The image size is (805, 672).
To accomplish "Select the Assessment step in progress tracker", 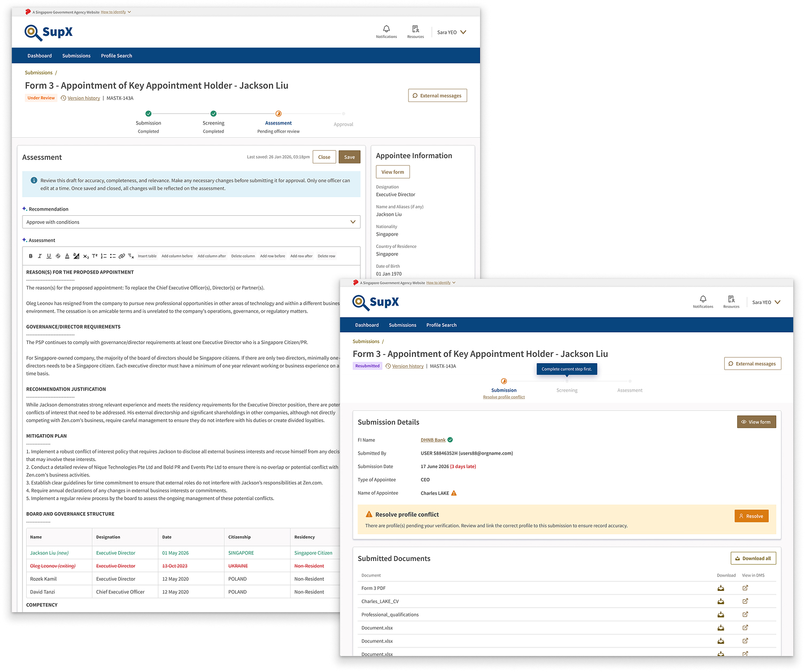I will [x=278, y=123].
